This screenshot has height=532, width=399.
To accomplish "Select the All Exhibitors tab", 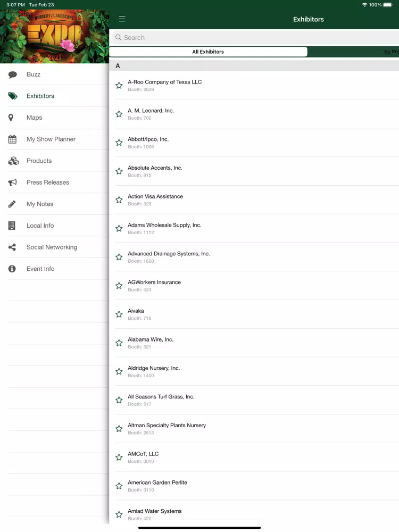I will point(208,52).
